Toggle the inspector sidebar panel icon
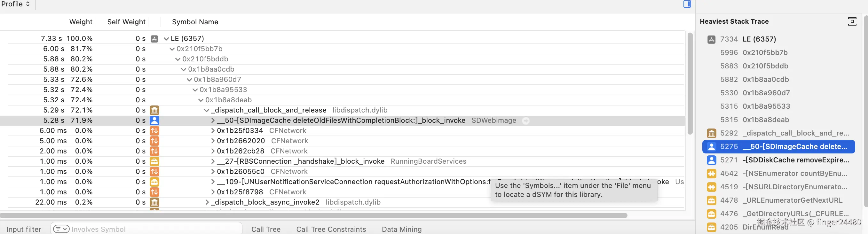 coord(687,4)
